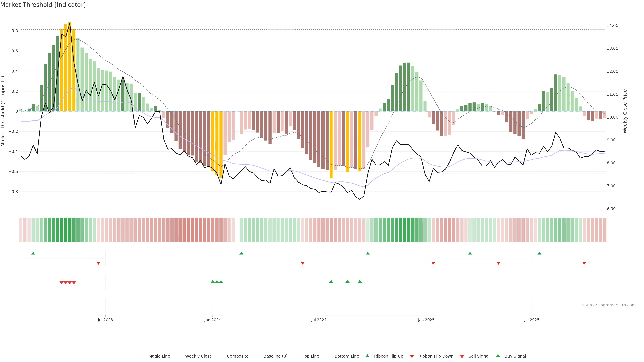Viewport: 644px width, 362px height.
Task: Toggle the Composite legend entry
Action: (x=237, y=356)
